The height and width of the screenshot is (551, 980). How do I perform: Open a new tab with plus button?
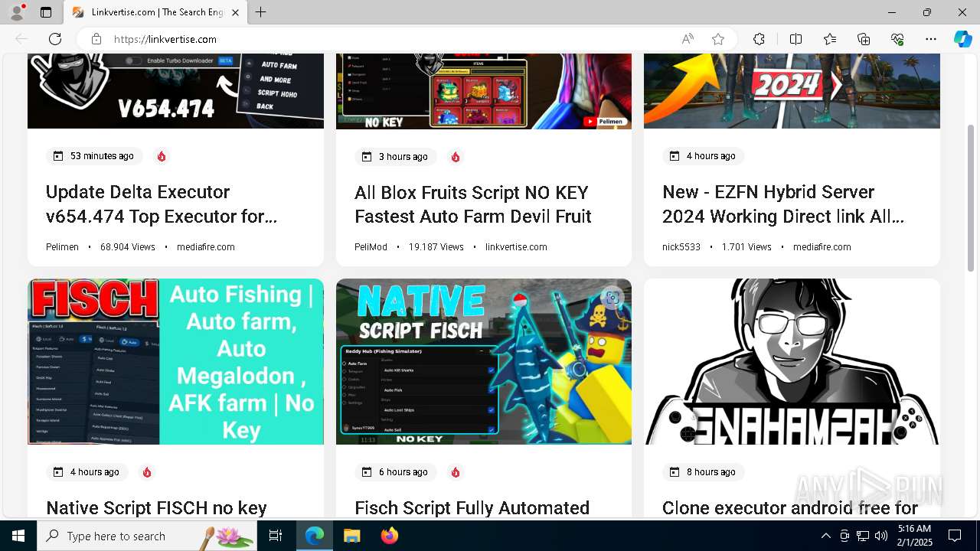[261, 12]
